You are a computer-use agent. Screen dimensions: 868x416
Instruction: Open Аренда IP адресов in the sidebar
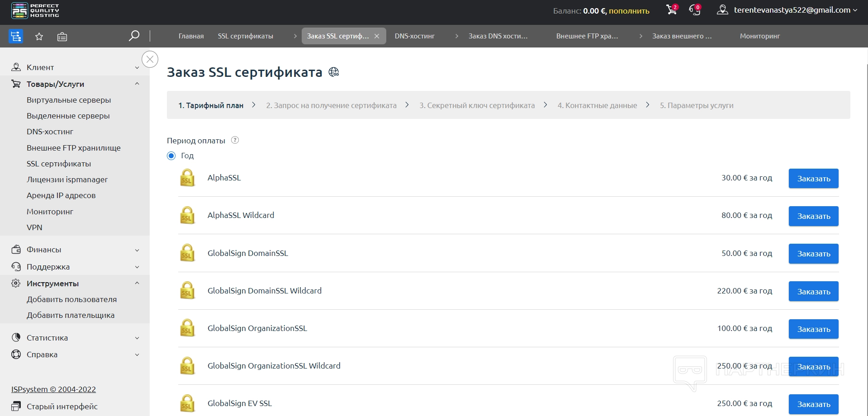(x=61, y=195)
